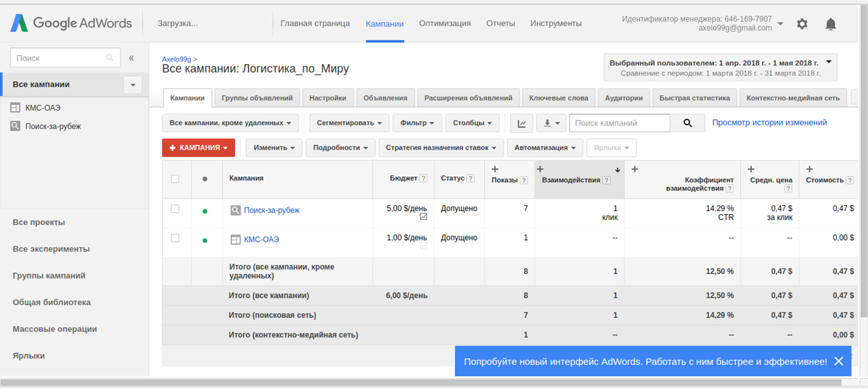Switch to the Аудитории tab
This screenshot has height=389, width=868.
click(624, 98)
